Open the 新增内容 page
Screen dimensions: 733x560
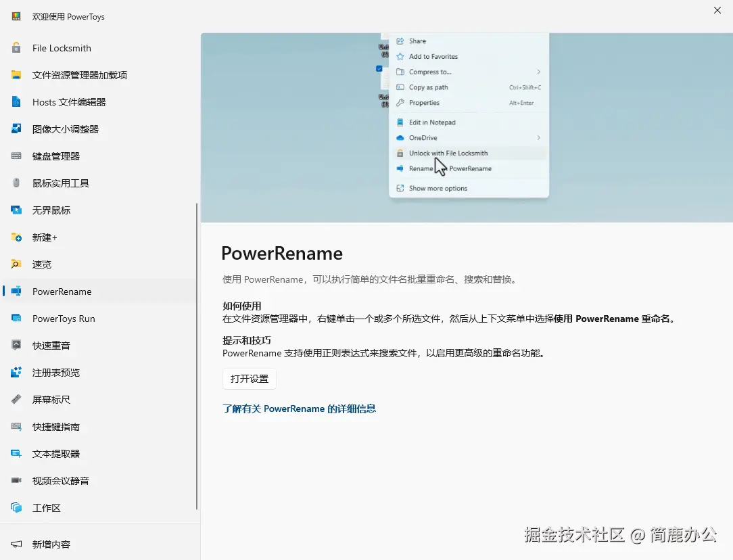coord(100,544)
